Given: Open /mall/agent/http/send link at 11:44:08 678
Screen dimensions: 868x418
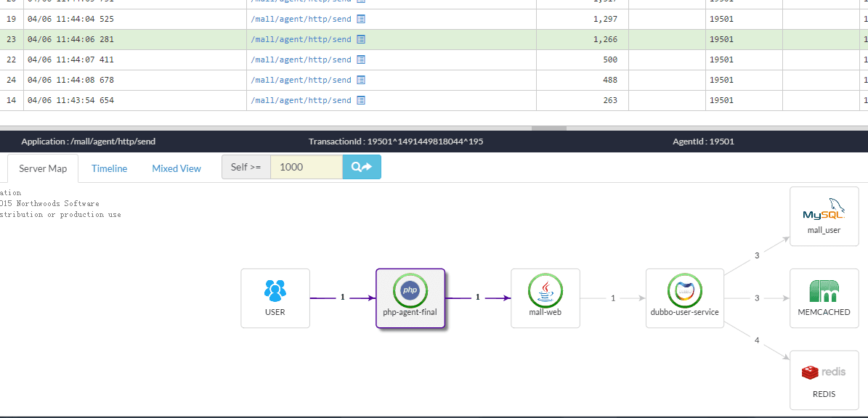Looking at the screenshot, I should (301, 80).
